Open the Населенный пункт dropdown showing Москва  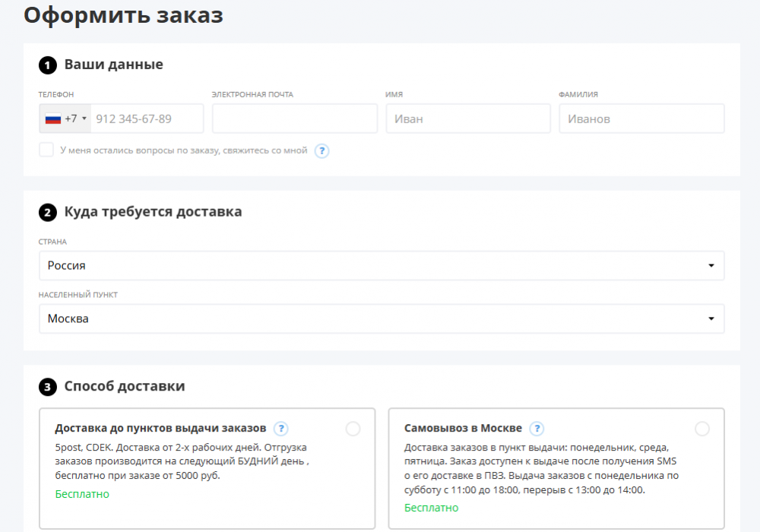[381, 319]
